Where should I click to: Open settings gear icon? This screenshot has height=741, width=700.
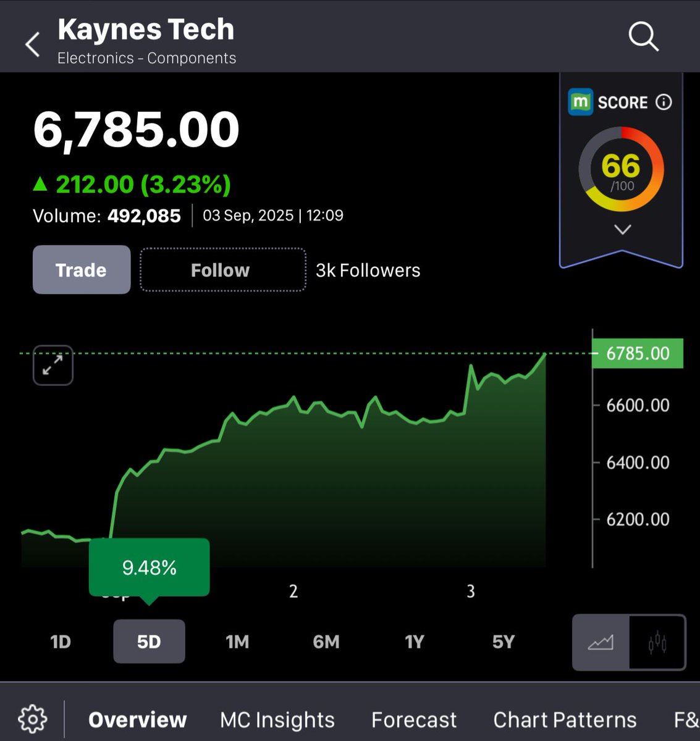point(32,719)
